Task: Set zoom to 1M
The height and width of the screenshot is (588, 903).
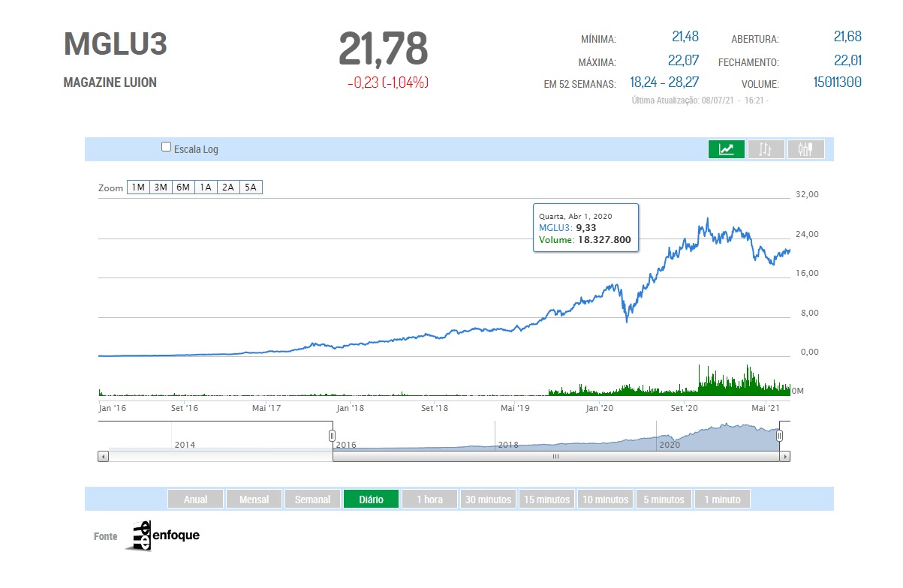Action: point(137,187)
